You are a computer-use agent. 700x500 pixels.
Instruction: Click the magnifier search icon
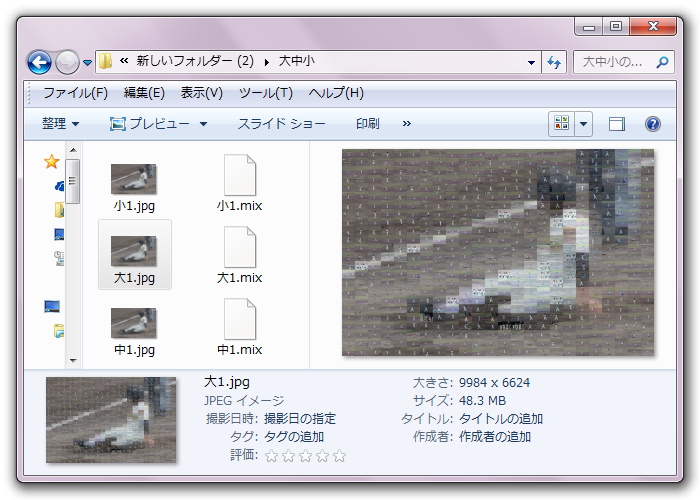[x=662, y=62]
